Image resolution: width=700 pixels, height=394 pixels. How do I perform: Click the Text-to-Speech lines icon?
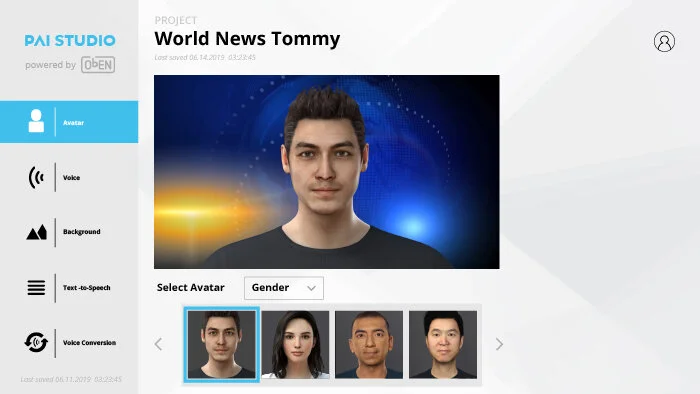pos(36,287)
